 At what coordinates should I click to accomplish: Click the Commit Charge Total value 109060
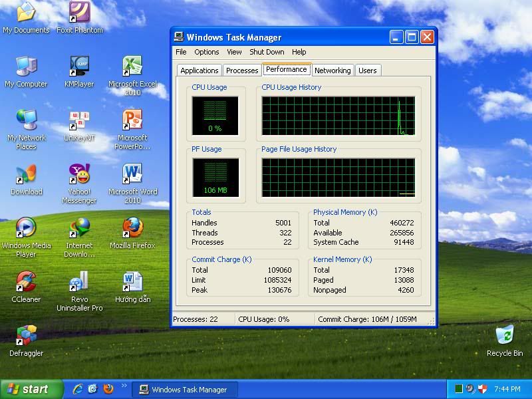point(279,270)
